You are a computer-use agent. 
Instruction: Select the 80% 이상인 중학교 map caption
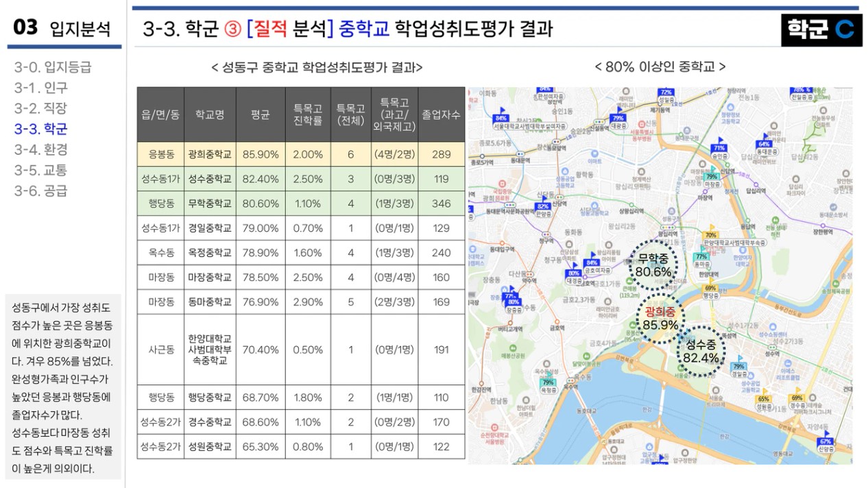point(660,67)
